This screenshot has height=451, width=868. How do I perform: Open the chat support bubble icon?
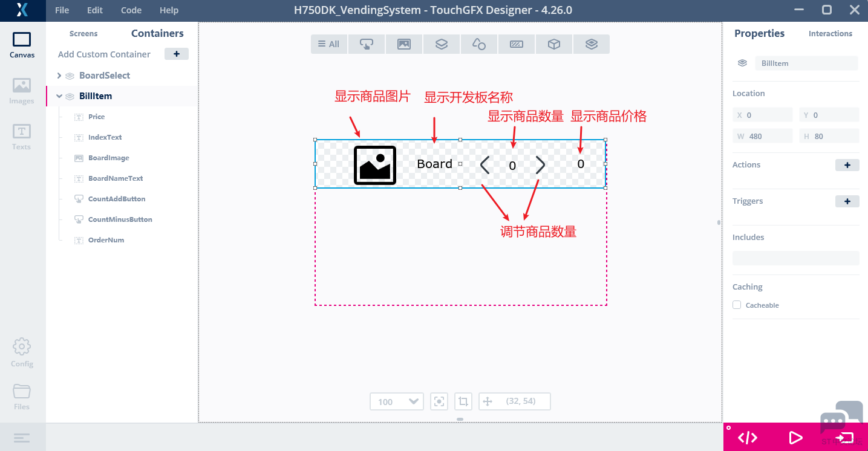(841, 417)
